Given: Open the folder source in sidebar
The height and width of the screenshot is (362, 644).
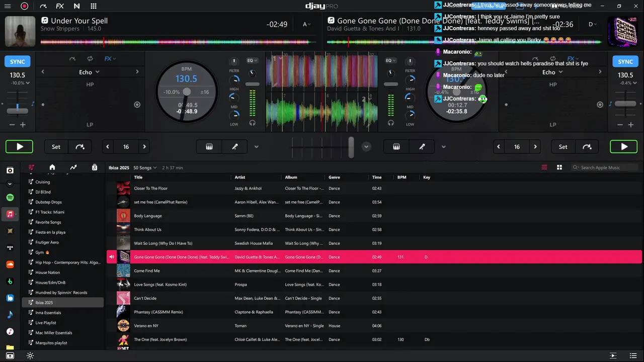Looking at the screenshot, I should [x=10, y=347].
